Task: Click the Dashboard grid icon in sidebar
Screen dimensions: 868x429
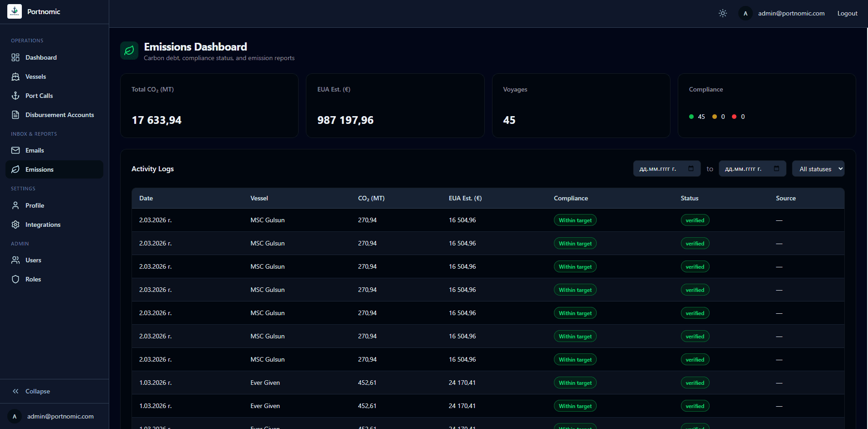Action: pyautogui.click(x=15, y=57)
